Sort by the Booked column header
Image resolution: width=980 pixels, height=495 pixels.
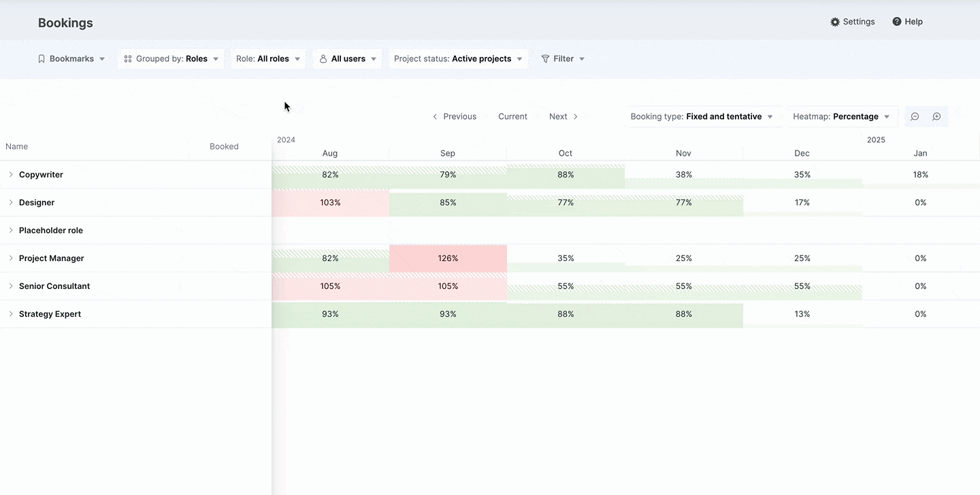tap(224, 146)
